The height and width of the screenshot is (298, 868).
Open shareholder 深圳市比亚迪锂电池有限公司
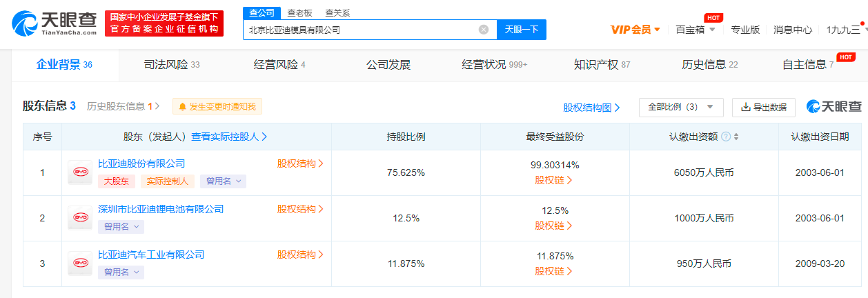pyautogui.click(x=161, y=209)
